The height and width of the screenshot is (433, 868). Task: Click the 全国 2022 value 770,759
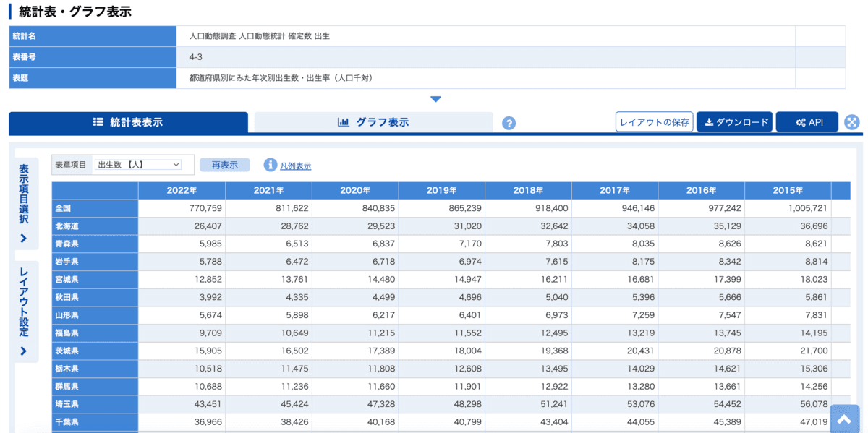click(205, 208)
